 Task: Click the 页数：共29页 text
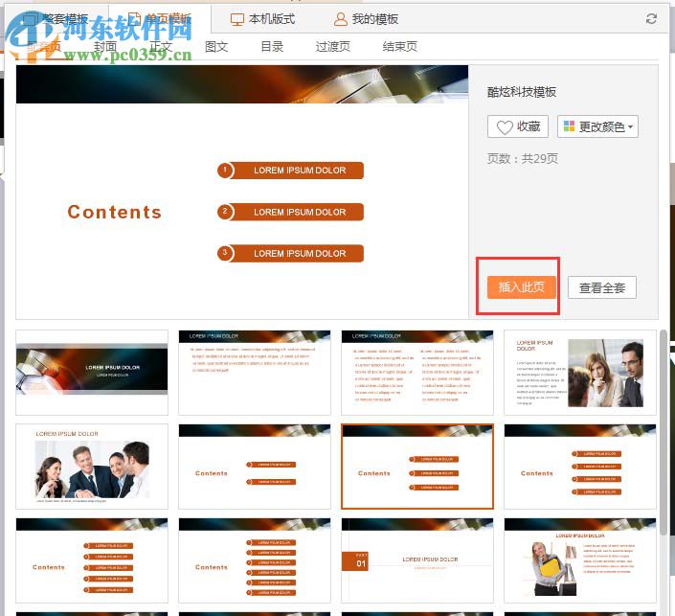coord(523,158)
